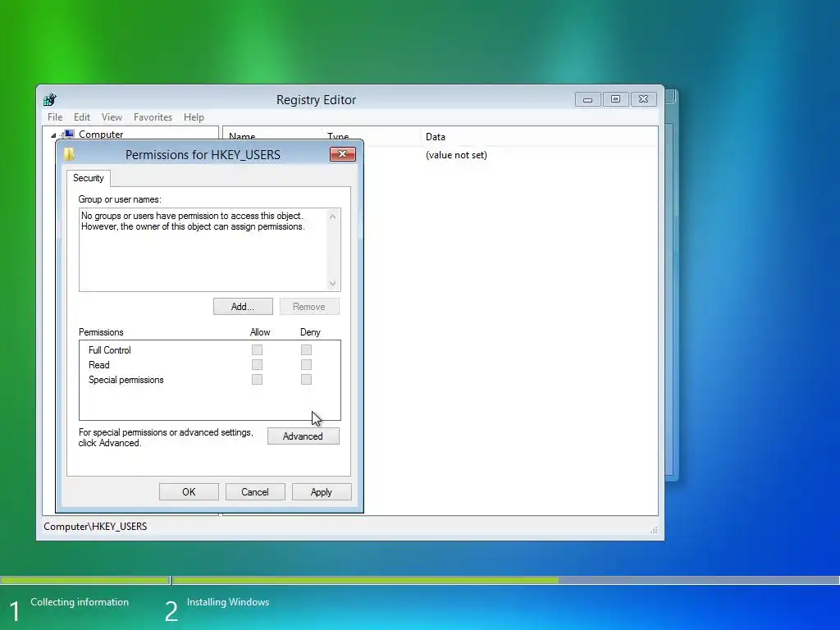
Task: Maximize the Registry Editor window
Action: pyautogui.click(x=615, y=99)
